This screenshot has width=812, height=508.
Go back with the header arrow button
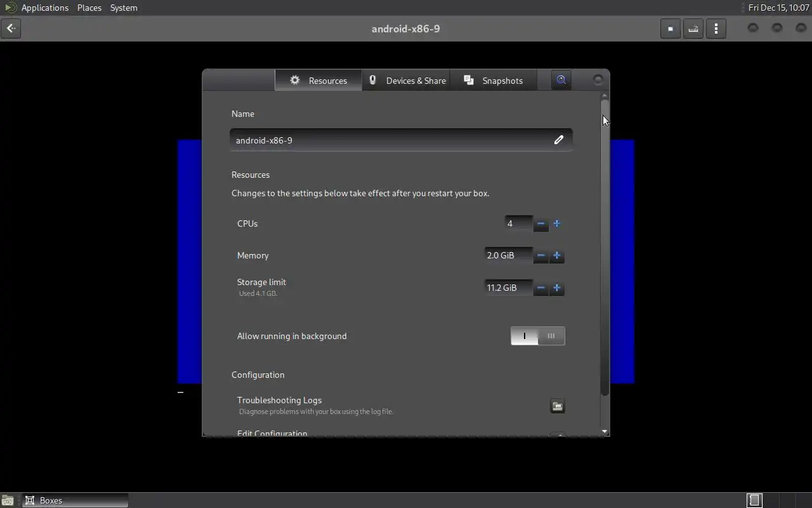(11, 29)
